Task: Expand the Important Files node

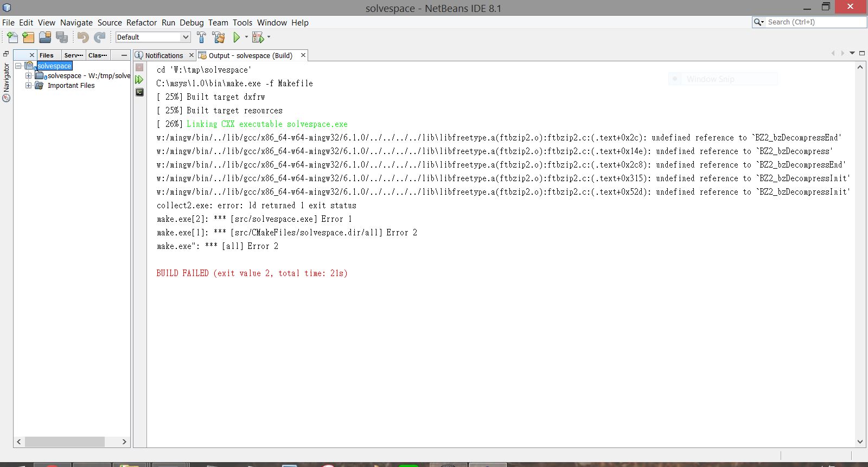Action: pos(29,85)
